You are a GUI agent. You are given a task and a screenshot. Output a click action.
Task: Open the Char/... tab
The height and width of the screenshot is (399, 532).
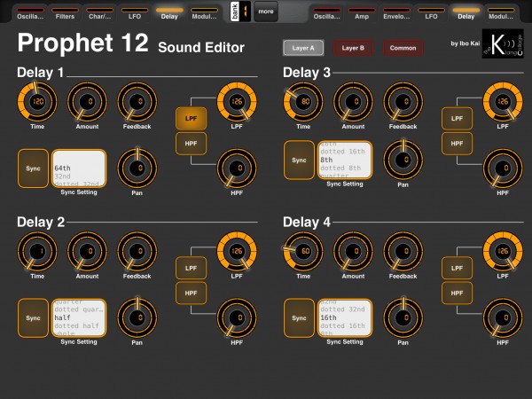pyautogui.click(x=99, y=13)
